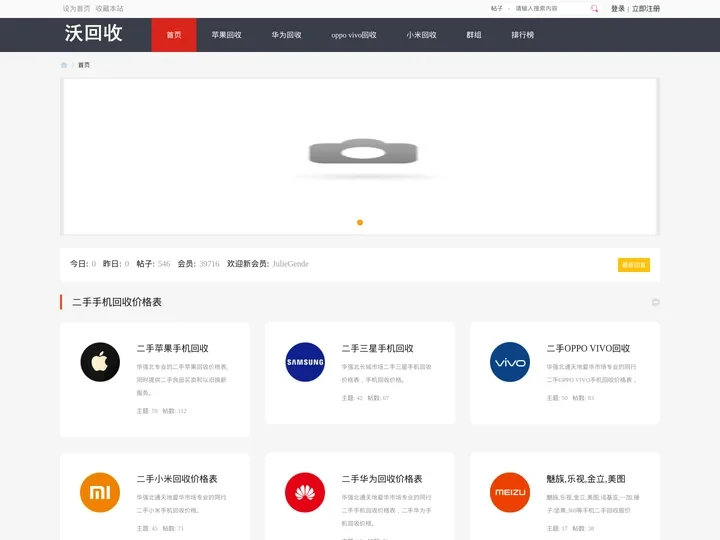Click the 设为首页 link
Screen dimensions: 720x540
pos(76,8)
